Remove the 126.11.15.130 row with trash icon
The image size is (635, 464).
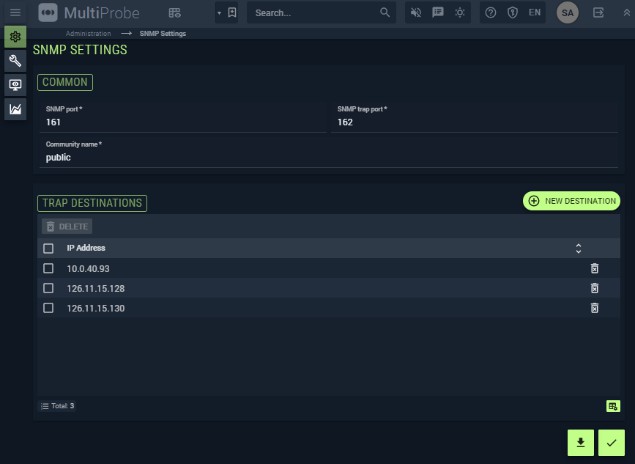pyautogui.click(x=594, y=308)
